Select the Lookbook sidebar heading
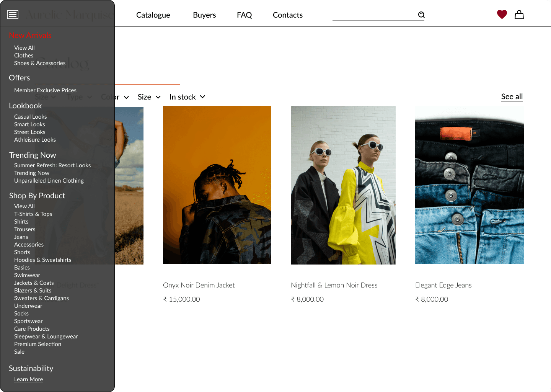 coord(25,106)
